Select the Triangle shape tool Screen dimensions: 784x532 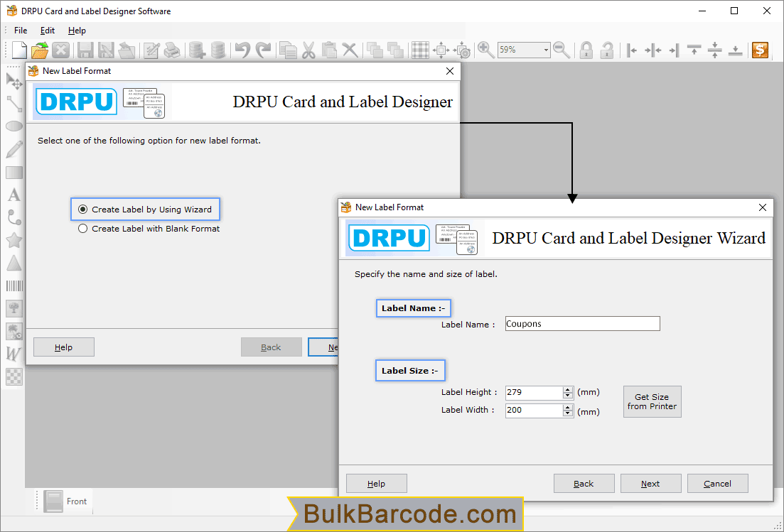14,263
